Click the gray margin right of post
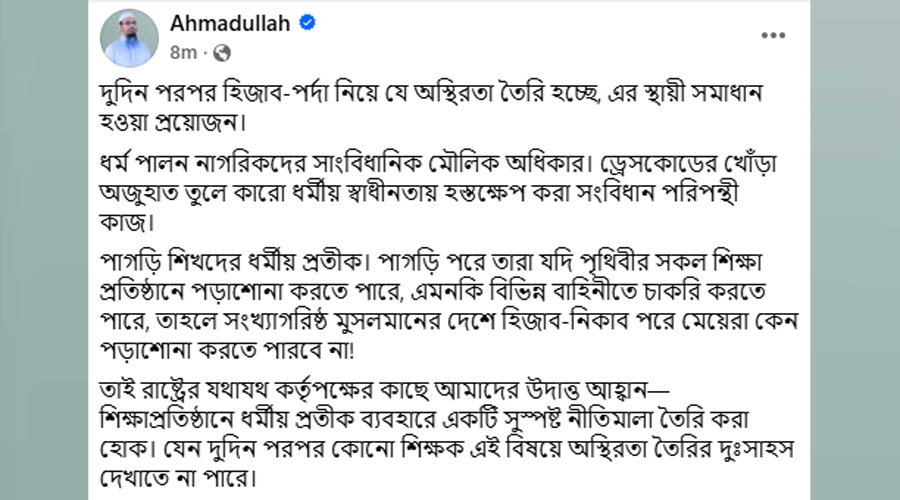This screenshot has height=500, width=900. click(855, 250)
